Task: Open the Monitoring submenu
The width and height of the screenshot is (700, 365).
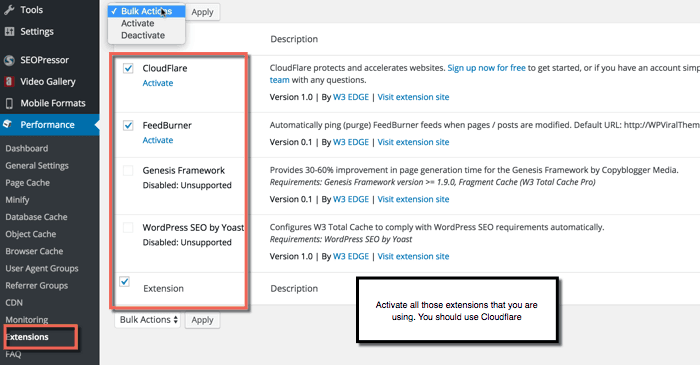Action: 27,319
